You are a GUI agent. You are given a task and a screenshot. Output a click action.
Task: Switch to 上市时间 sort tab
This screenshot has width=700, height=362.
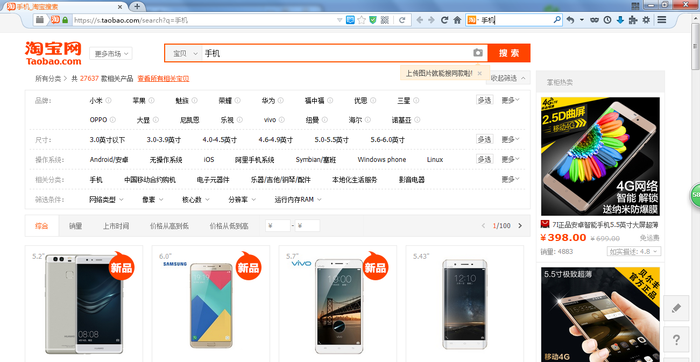click(x=116, y=226)
